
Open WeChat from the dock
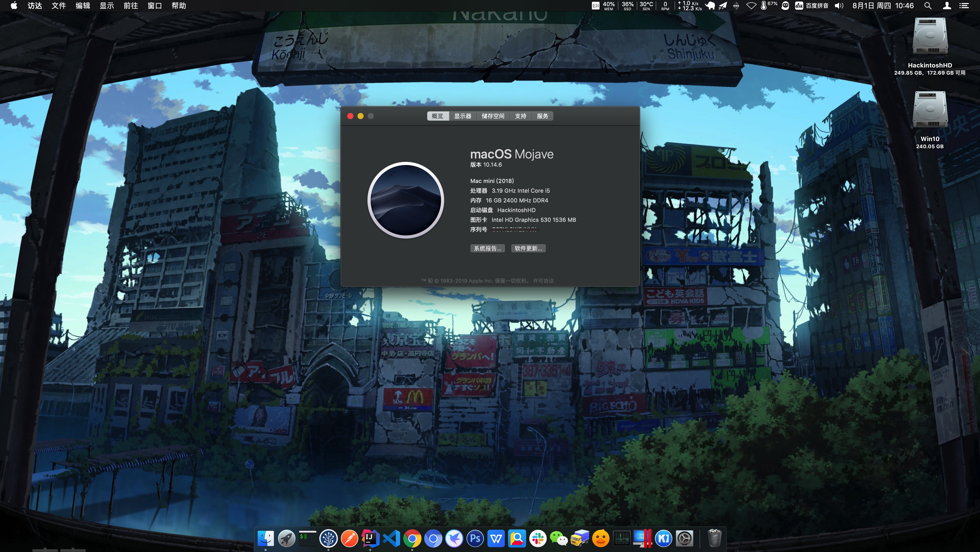click(558, 539)
